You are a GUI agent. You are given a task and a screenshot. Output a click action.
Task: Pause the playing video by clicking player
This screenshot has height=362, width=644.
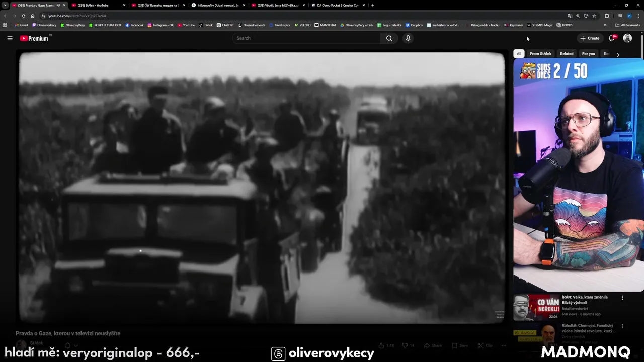262,187
